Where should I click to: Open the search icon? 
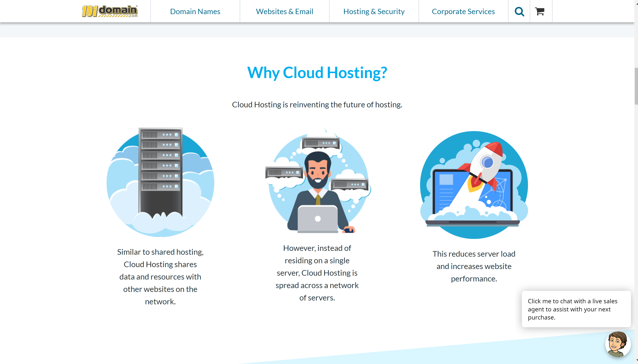click(x=519, y=11)
